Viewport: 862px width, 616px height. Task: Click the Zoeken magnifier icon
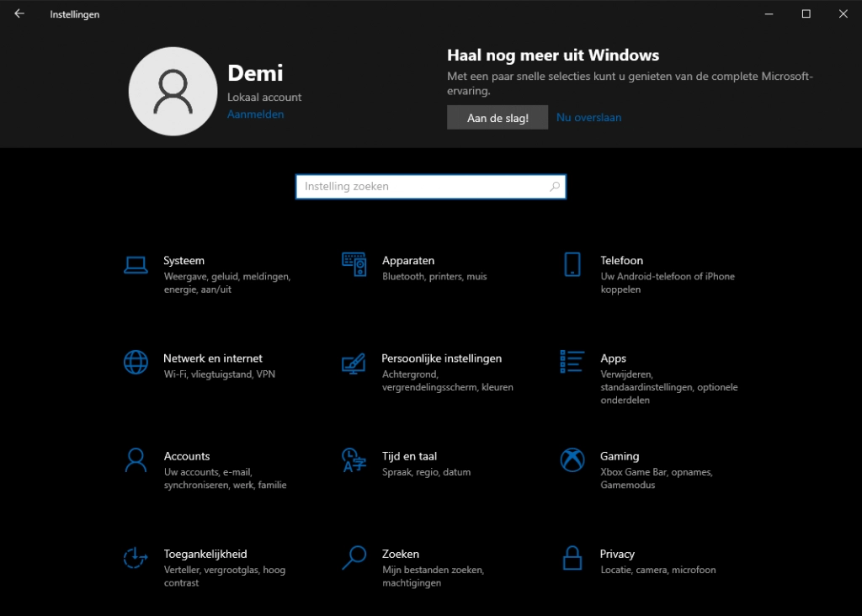point(354,557)
